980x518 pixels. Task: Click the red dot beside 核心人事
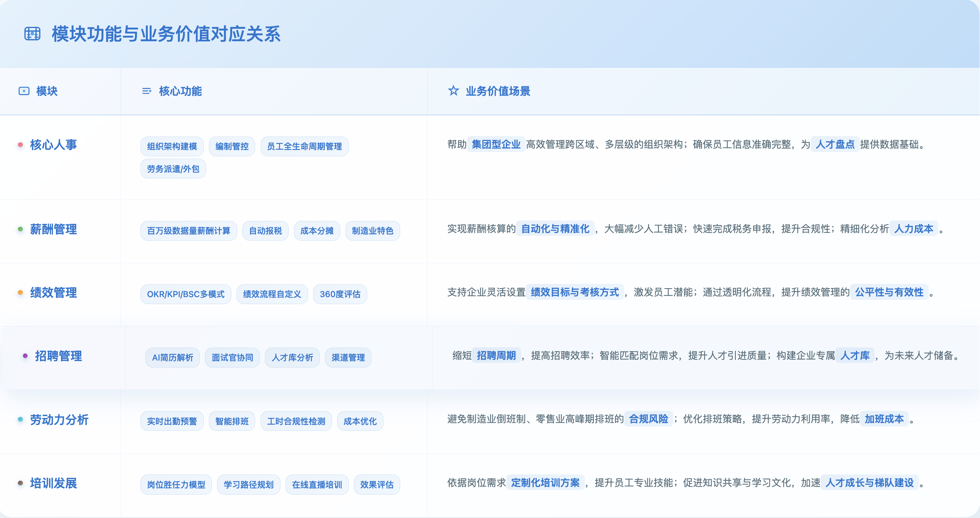point(20,145)
